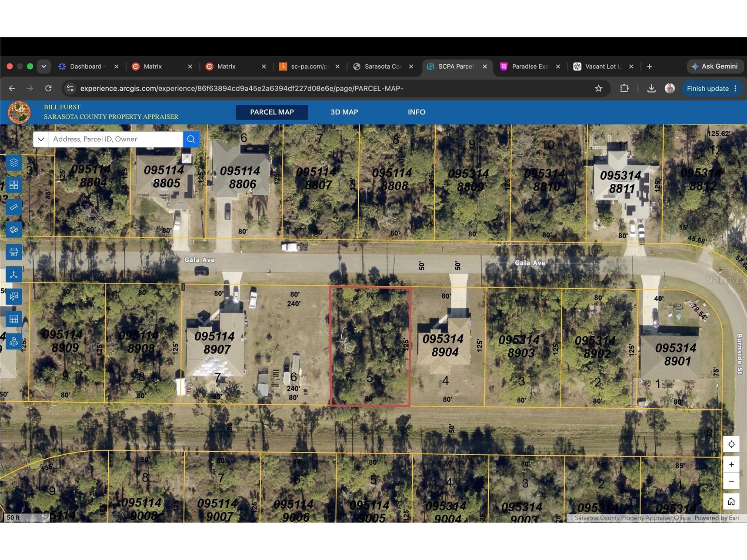
Task: Click the Ask Gemini button
Action: pyautogui.click(x=715, y=67)
